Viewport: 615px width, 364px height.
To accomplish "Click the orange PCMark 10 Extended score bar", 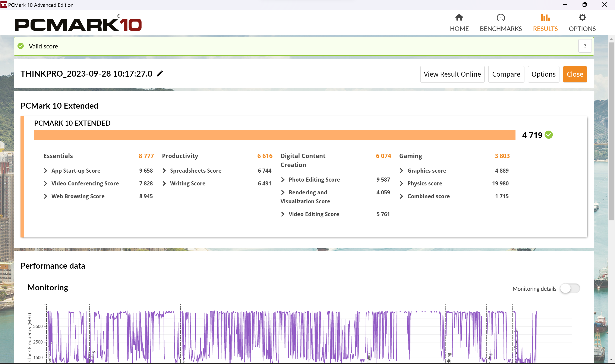I will coord(274,135).
